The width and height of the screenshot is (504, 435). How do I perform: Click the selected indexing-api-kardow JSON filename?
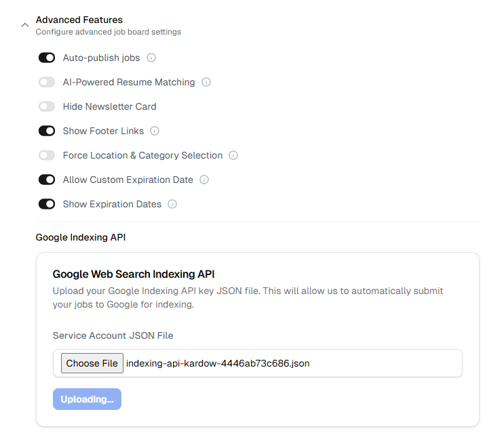pos(218,363)
